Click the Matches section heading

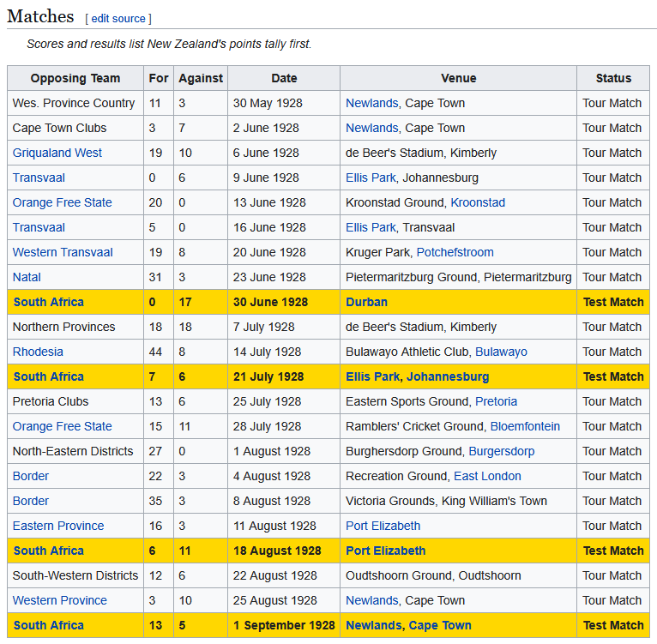click(x=40, y=16)
